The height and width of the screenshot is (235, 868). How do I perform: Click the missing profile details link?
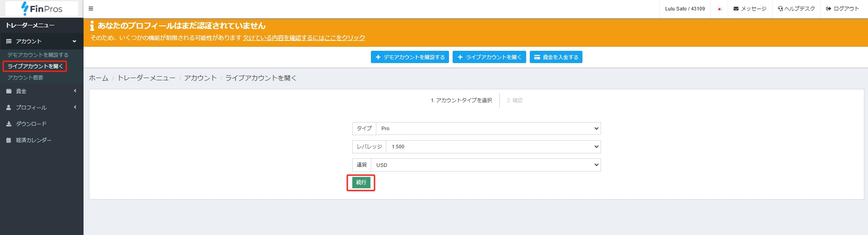tap(304, 38)
